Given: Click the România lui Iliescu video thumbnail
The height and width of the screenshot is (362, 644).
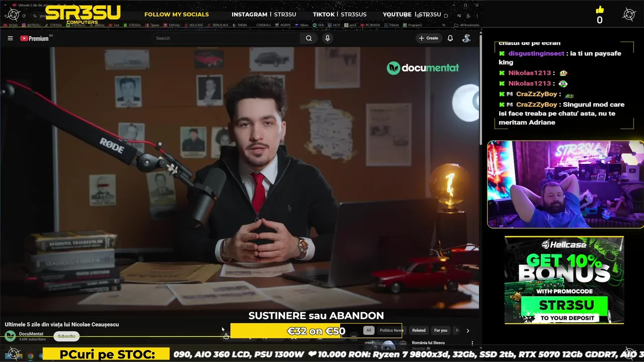Looking at the screenshot, I should 385,345.
